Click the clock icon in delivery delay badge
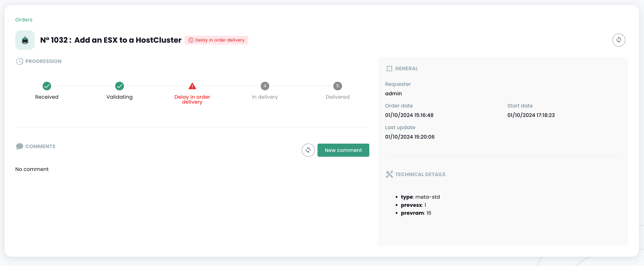 [x=191, y=40]
